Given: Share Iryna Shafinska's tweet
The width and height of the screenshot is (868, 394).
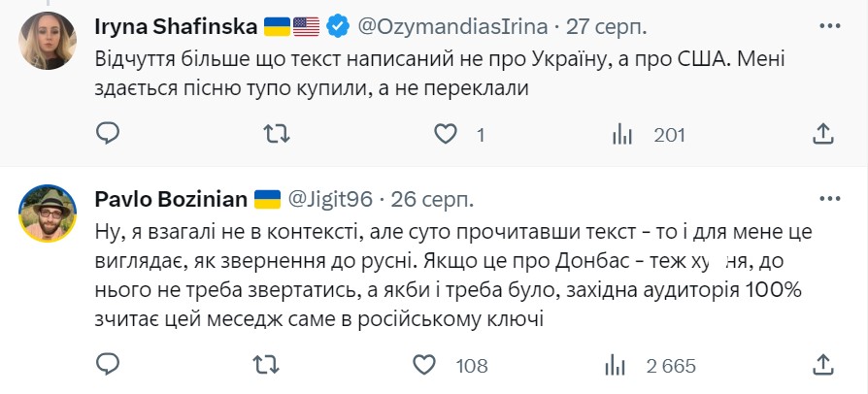Looking at the screenshot, I should click(823, 133).
